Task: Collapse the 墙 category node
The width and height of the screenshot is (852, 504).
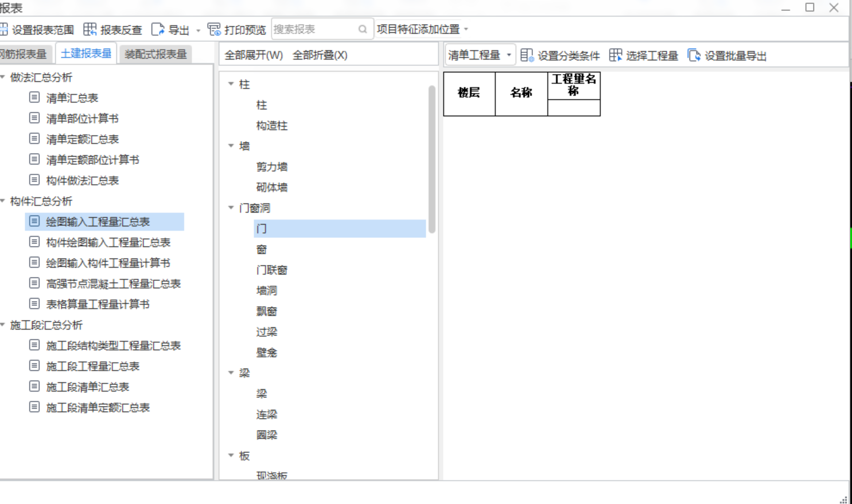Action: tap(231, 146)
